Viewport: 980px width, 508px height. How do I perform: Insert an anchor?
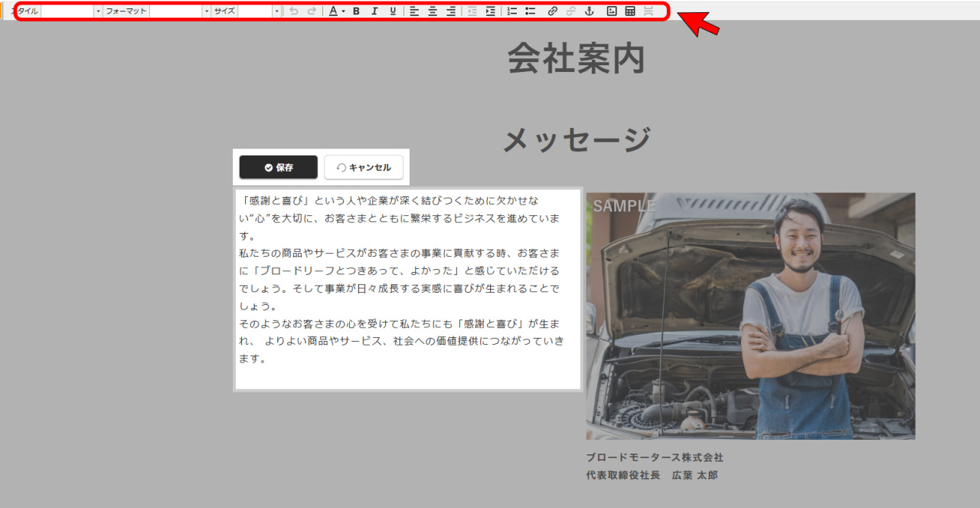click(x=590, y=11)
